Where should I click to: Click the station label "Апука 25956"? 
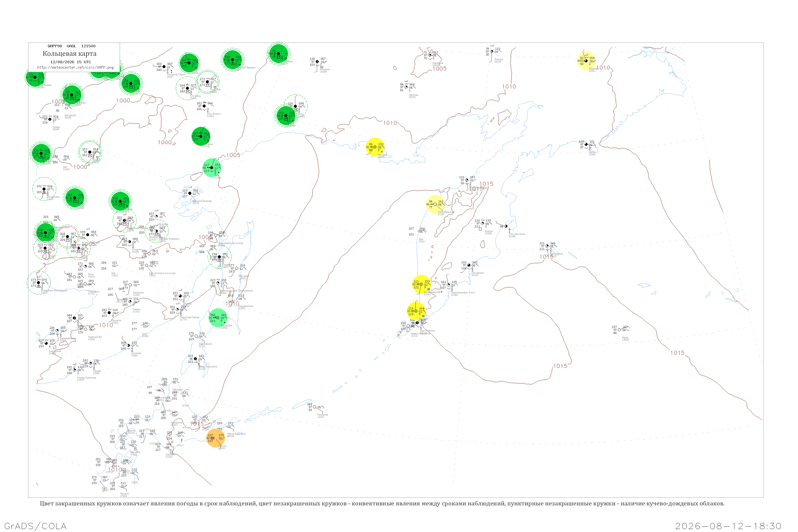pos(592,153)
